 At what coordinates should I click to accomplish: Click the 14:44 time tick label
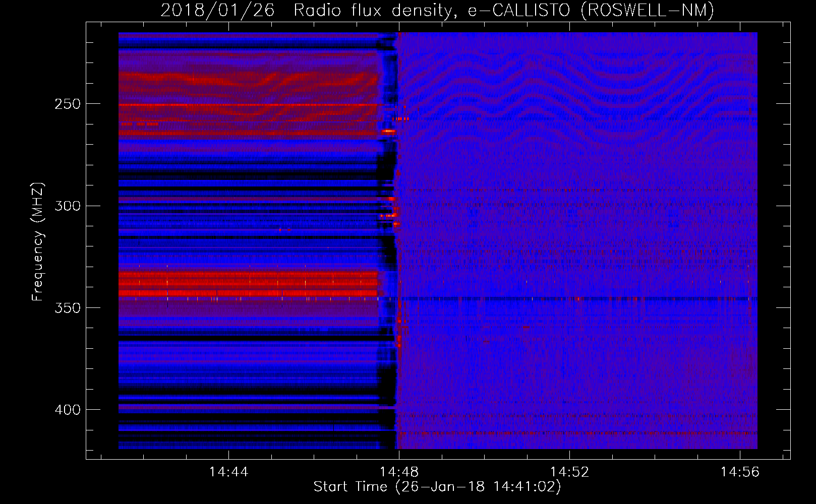pos(229,472)
